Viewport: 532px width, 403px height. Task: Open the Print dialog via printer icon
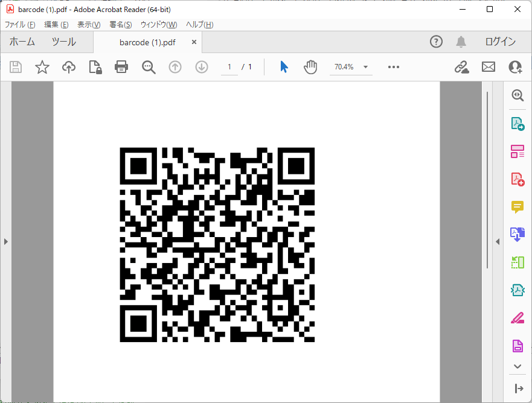tap(121, 67)
